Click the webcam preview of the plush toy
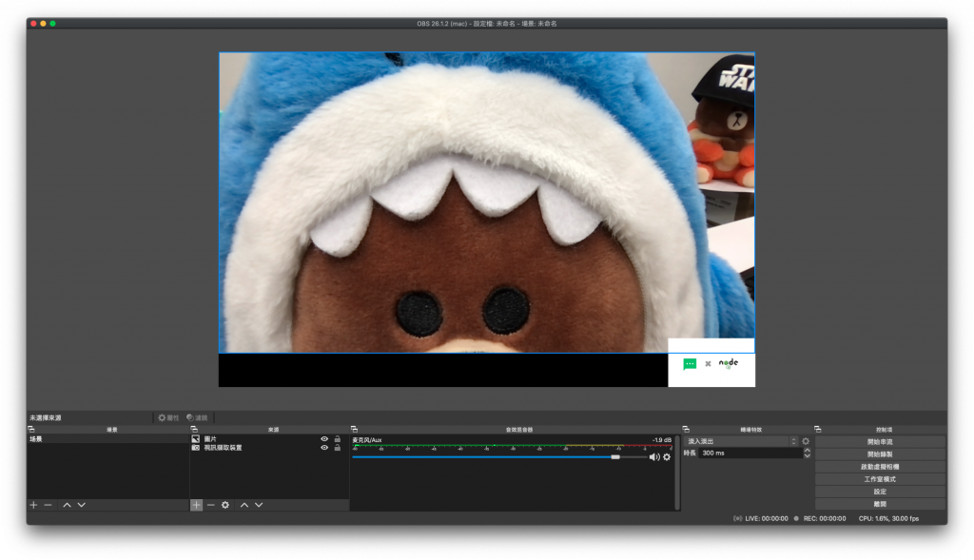 (486, 203)
